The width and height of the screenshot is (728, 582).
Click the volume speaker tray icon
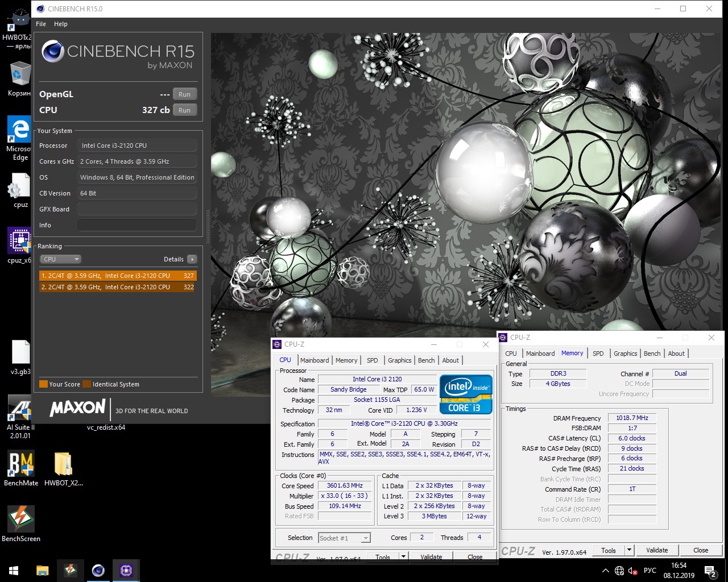tap(632, 571)
